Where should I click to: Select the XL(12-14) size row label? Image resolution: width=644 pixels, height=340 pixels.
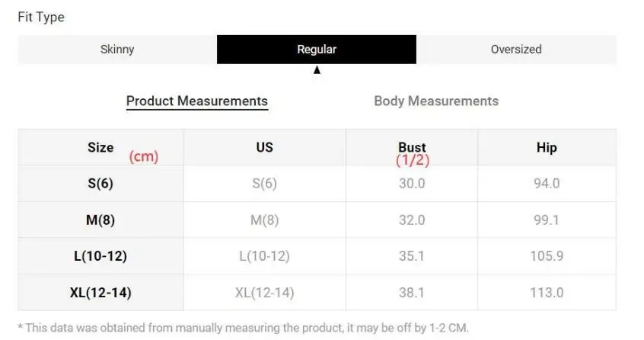[x=100, y=293]
